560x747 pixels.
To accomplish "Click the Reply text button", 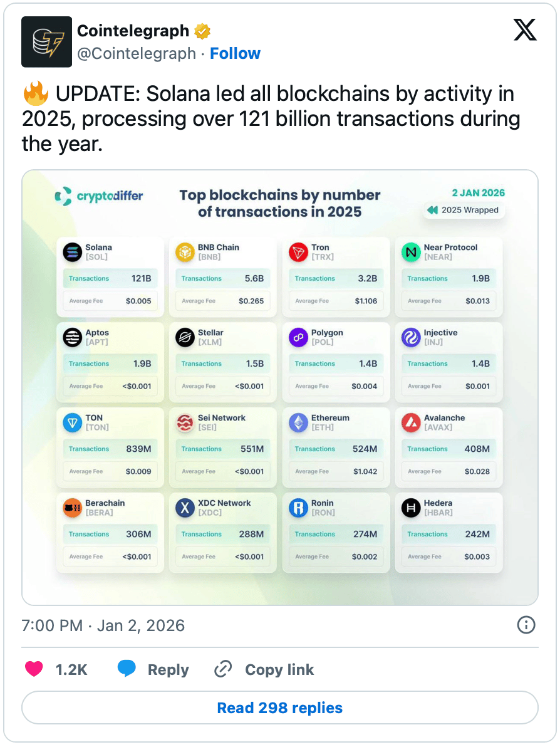I will (168, 669).
